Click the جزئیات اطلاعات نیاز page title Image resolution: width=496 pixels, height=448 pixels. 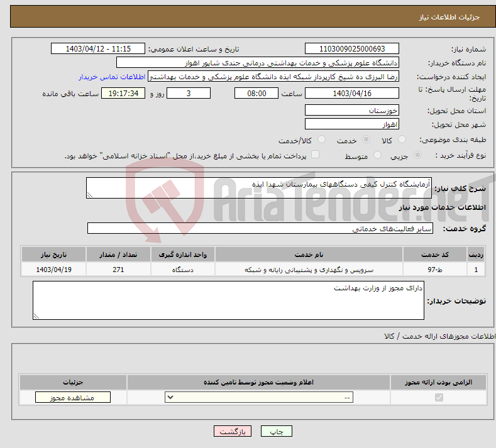[x=449, y=17]
